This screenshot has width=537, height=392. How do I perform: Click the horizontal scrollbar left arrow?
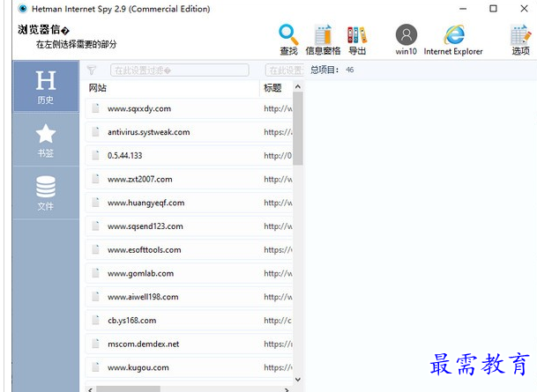coord(91,389)
